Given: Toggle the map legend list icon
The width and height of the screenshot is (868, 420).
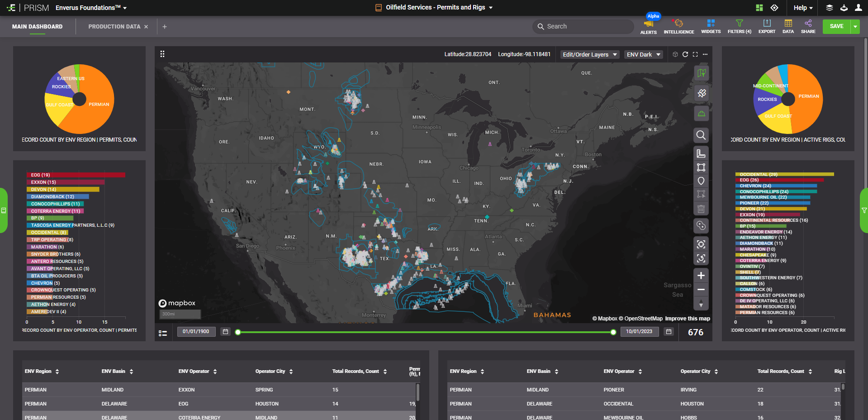Looking at the screenshot, I should 163,333.
